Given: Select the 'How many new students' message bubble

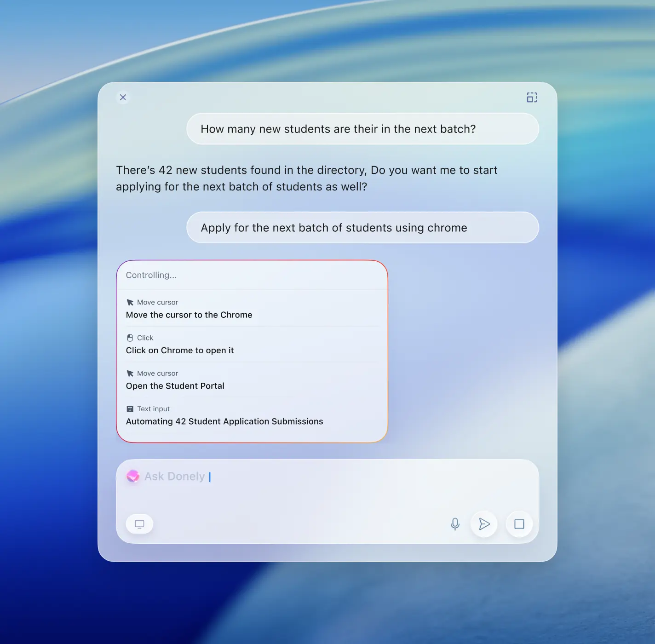Looking at the screenshot, I should pos(362,129).
